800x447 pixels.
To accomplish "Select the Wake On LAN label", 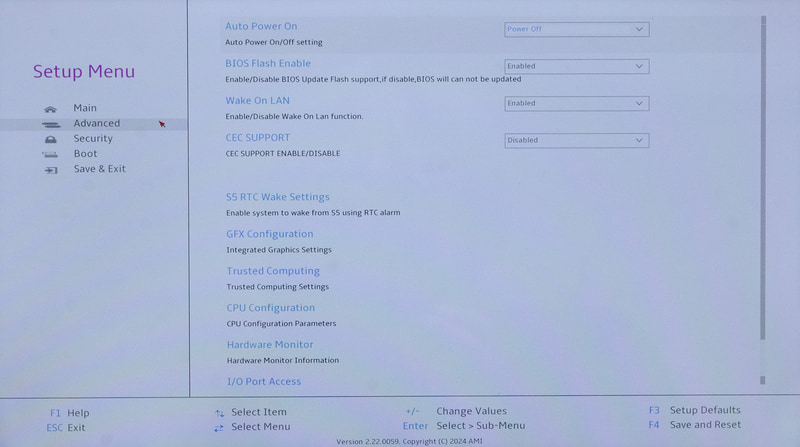I will [x=257, y=101].
